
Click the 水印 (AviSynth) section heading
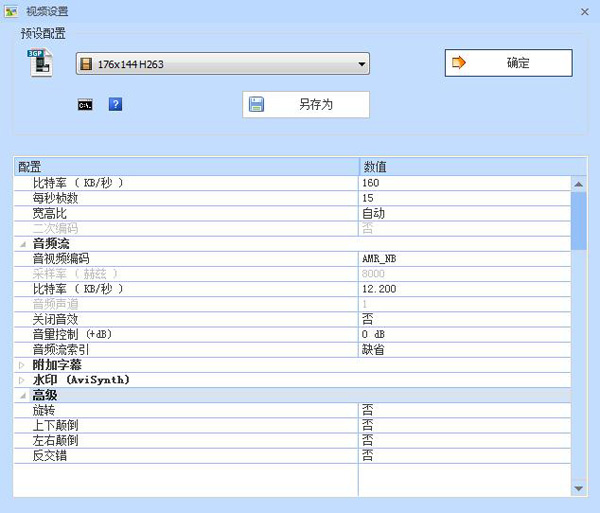point(81,380)
